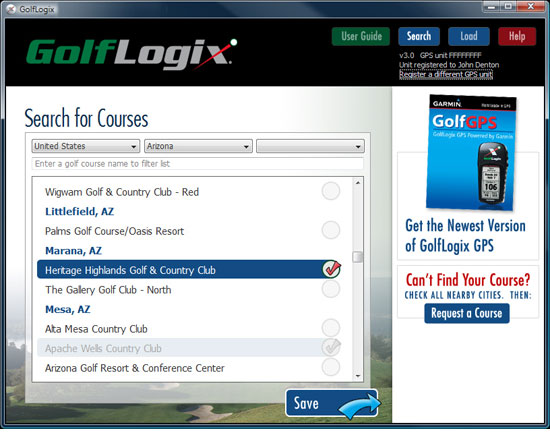Select the Wigwam Golf Red course circle
Screen dimensions: 550x432
(331, 191)
